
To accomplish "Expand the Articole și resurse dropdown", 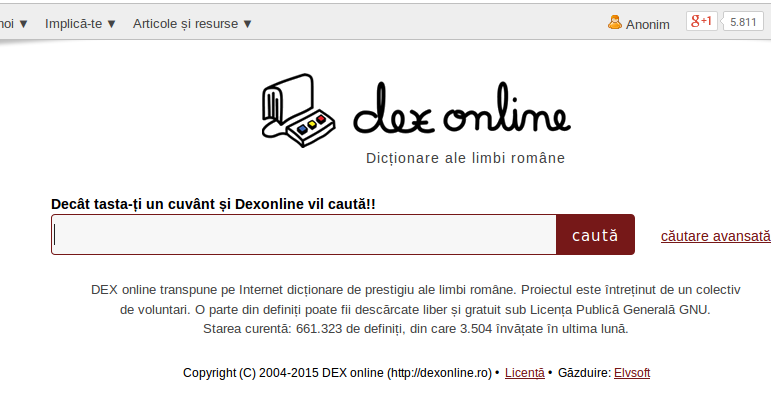I will [192, 24].
